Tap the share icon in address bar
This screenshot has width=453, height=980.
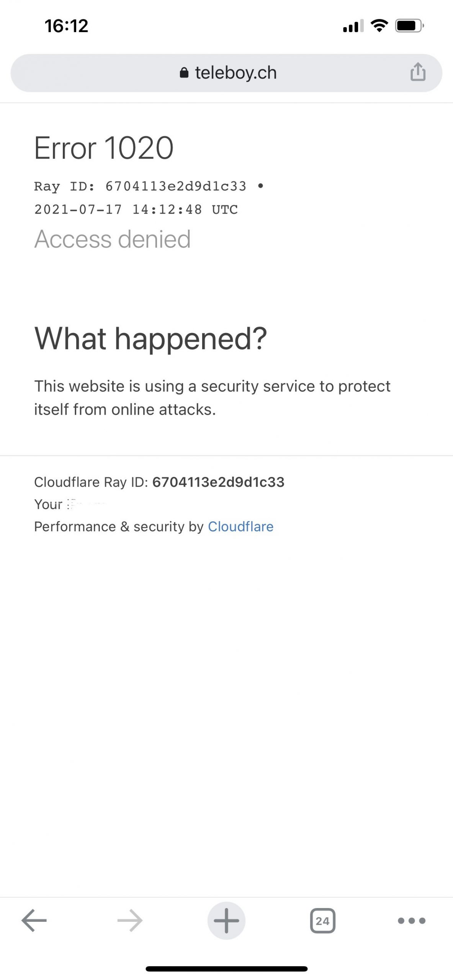click(418, 72)
